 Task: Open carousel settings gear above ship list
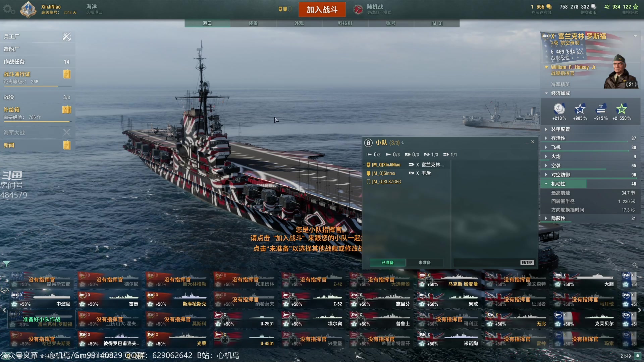pos(635,265)
